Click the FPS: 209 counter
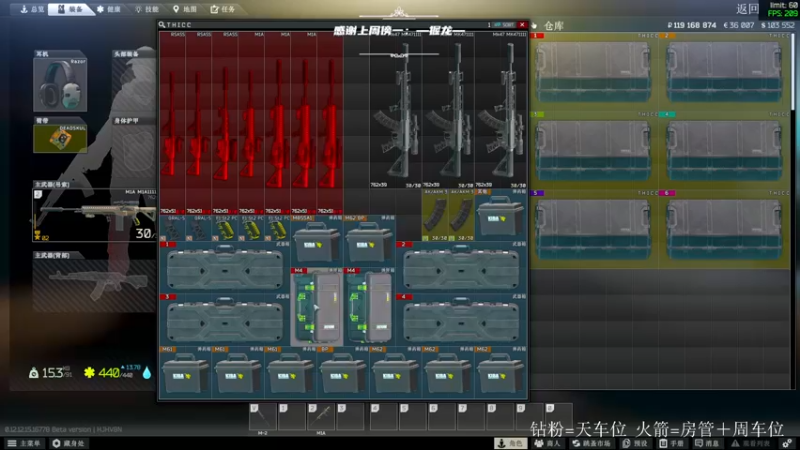This screenshot has width=800, height=450. 783,13
